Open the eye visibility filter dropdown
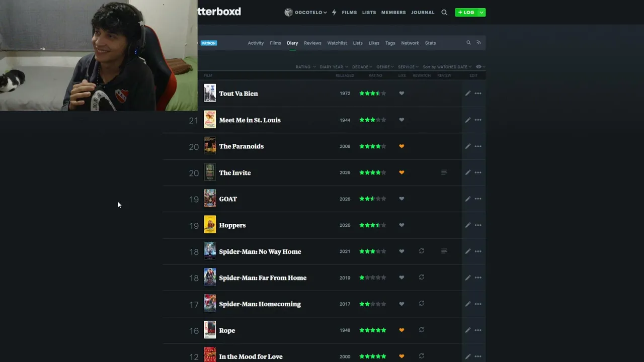The width and height of the screenshot is (644, 362). (480, 67)
